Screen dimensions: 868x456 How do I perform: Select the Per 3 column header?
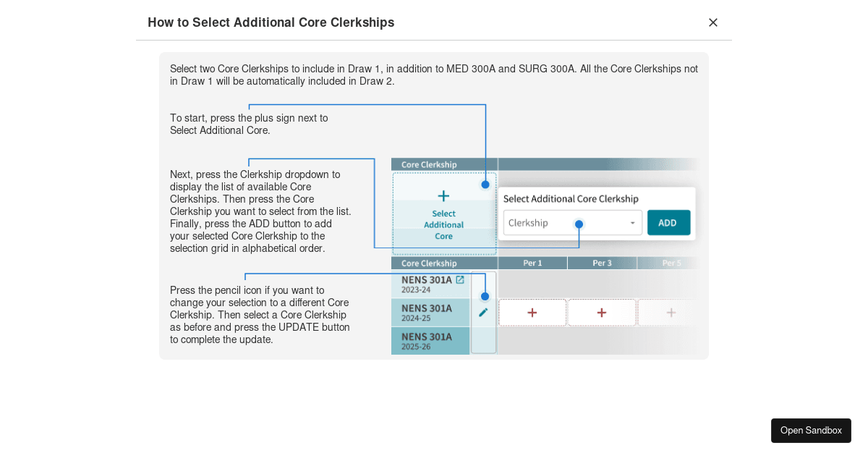click(x=601, y=263)
